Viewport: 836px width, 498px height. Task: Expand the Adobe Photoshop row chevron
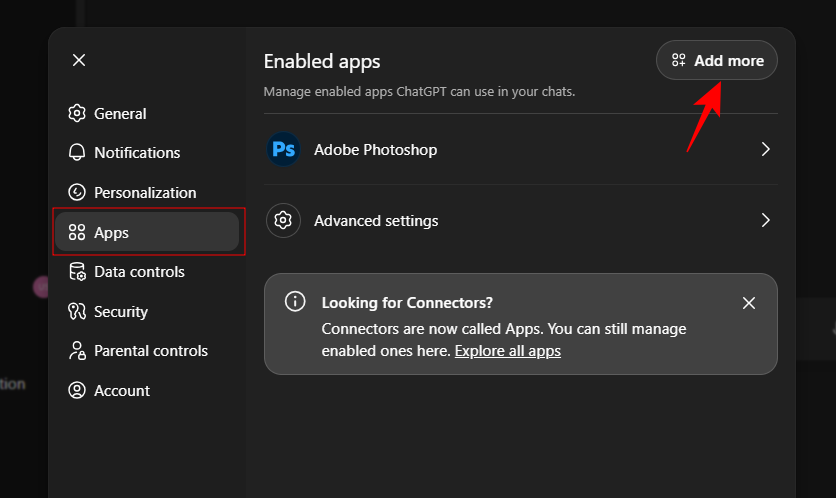click(765, 150)
